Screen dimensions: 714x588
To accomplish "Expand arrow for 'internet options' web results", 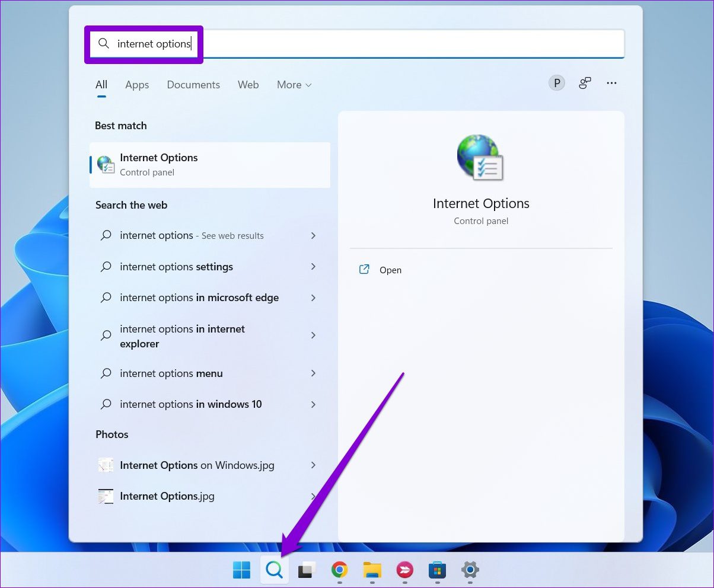I will point(313,235).
